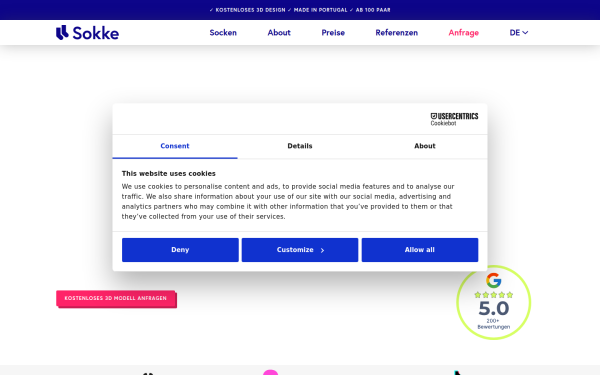Select the top promo banner text
The width and height of the screenshot is (600, 375).
tap(300, 10)
